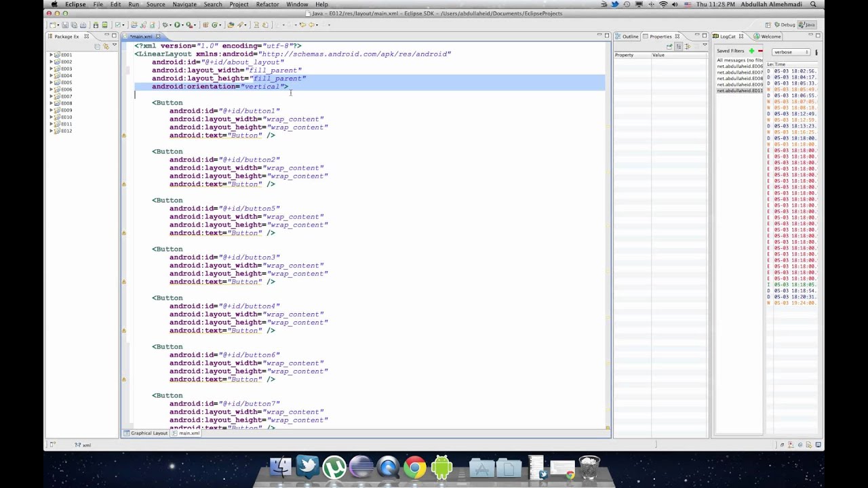This screenshot has height=488, width=868.
Task: Click the android:orientation vertical line
Action: [220, 87]
